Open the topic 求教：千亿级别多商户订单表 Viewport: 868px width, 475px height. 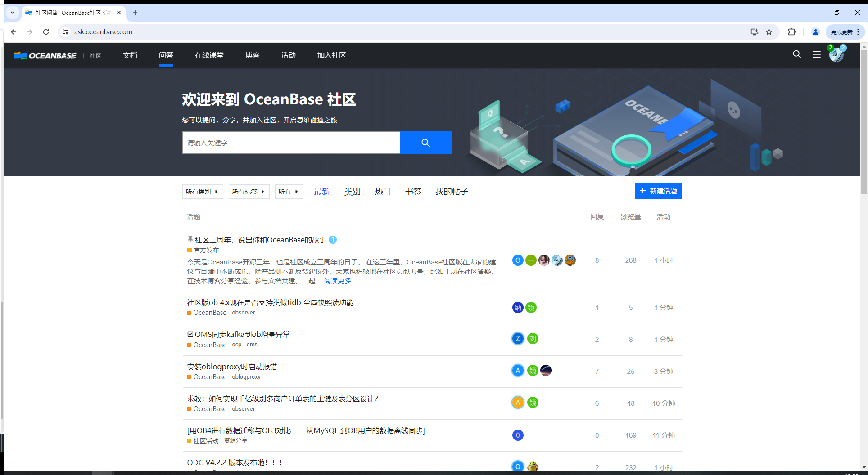point(283,399)
